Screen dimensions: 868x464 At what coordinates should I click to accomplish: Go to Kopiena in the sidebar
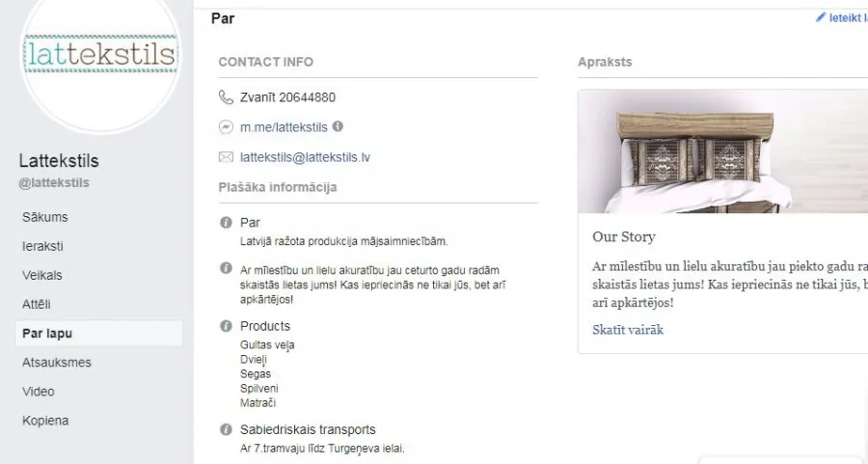pyautogui.click(x=45, y=421)
